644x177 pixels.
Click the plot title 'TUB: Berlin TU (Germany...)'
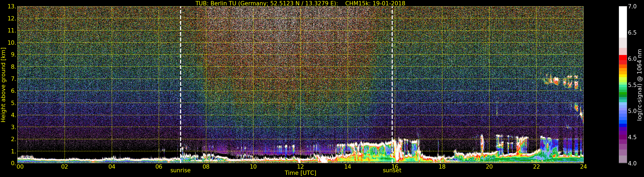(x=300, y=3)
